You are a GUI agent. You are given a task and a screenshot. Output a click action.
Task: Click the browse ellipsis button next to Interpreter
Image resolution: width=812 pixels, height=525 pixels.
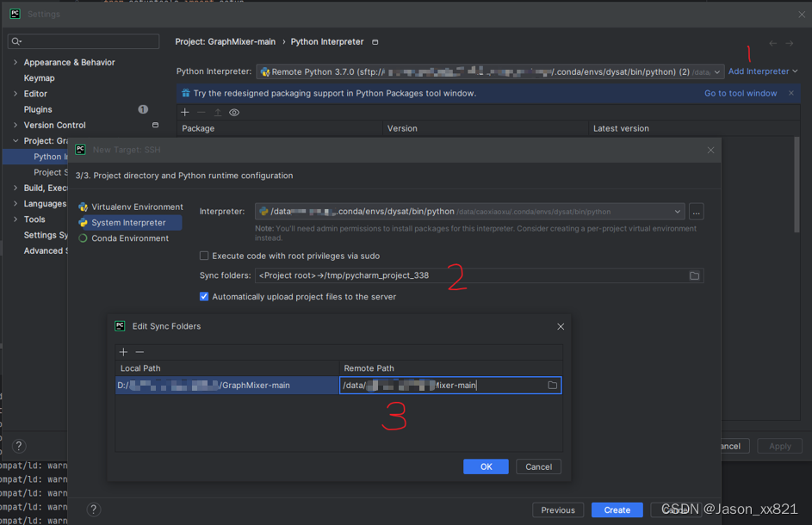[696, 212]
